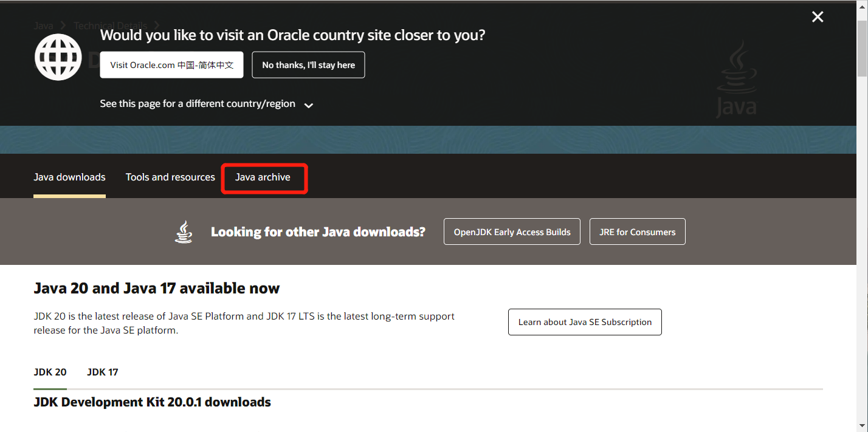Click the 'Java 20 and Java 17 available now' heading

[157, 288]
